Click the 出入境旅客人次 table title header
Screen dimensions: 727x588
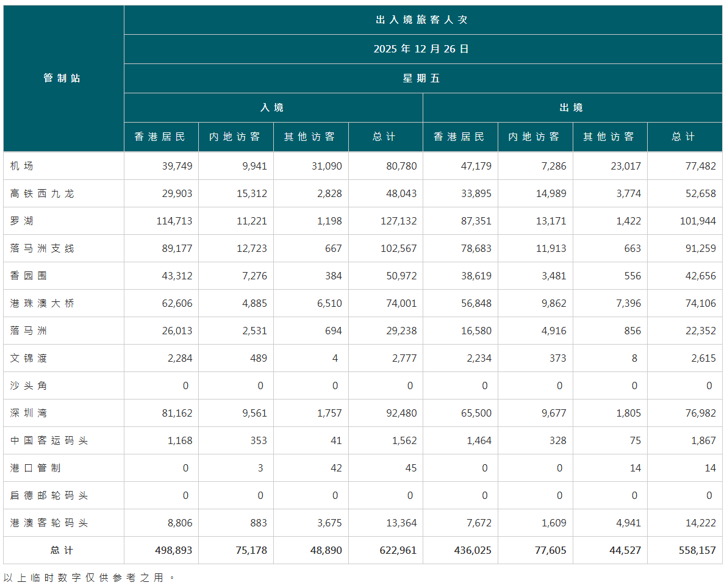pos(422,20)
